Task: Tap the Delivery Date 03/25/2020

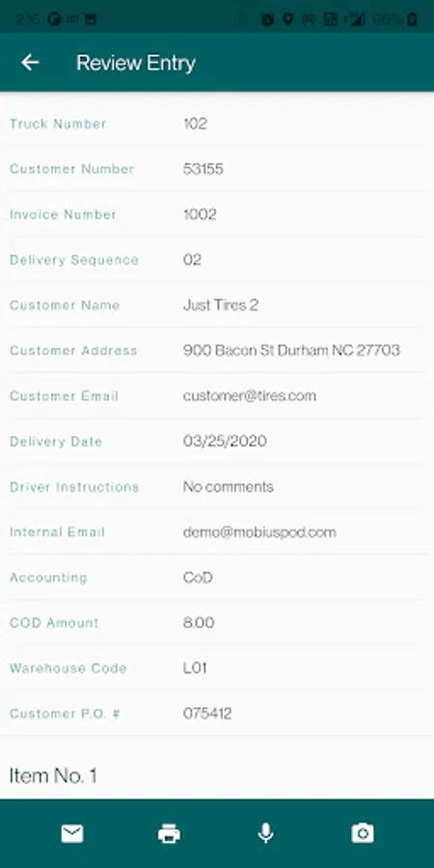Action: 225,441
